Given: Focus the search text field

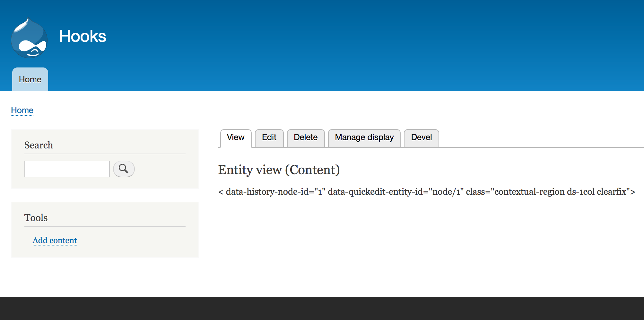Looking at the screenshot, I should pos(67,169).
